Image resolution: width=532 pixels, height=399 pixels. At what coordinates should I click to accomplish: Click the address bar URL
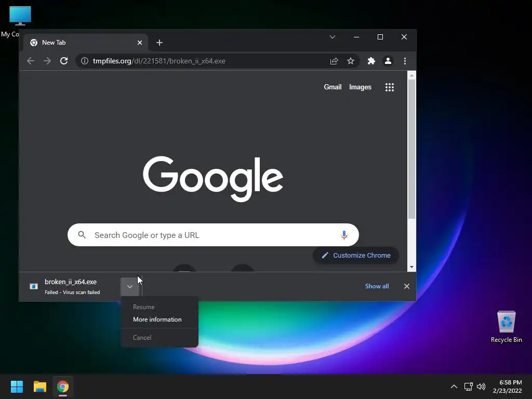pyautogui.click(x=159, y=61)
